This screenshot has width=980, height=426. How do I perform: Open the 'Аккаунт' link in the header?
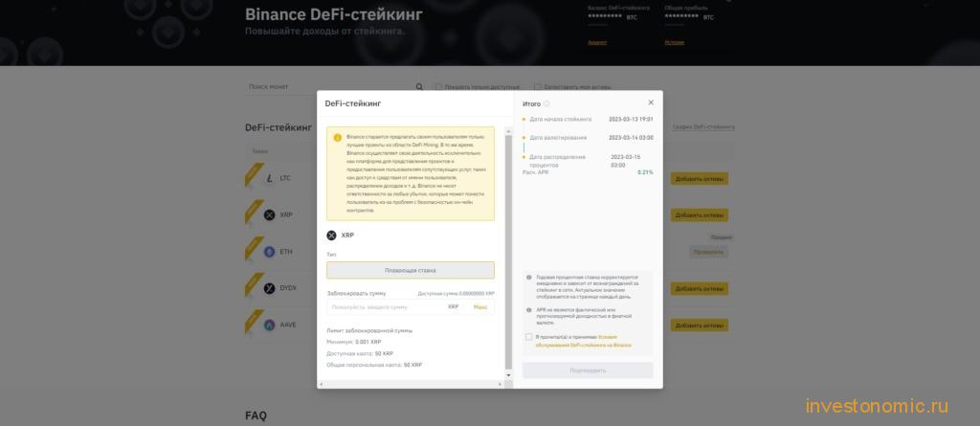coord(597,42)
